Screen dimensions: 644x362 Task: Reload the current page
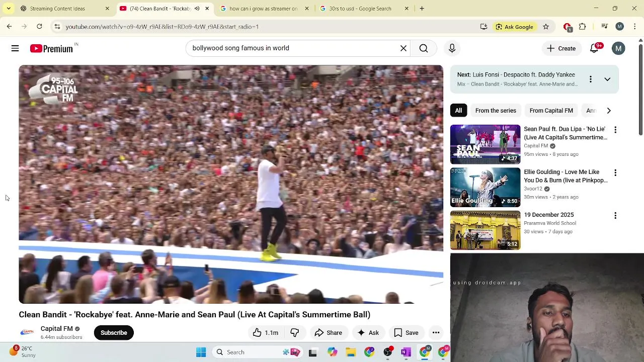[39, 26]
